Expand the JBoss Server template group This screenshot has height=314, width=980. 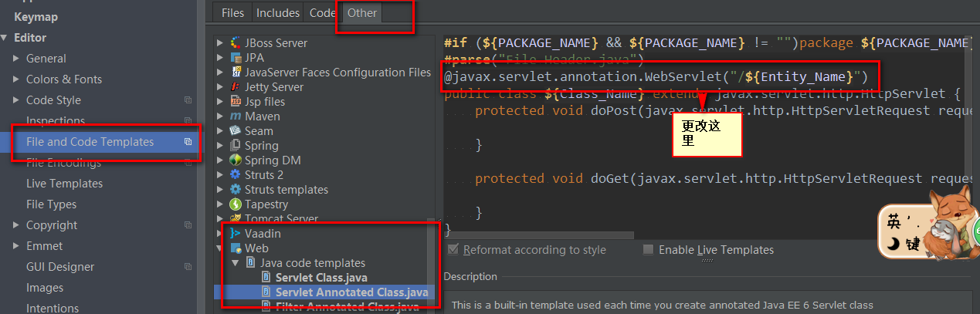click(221, 43)
